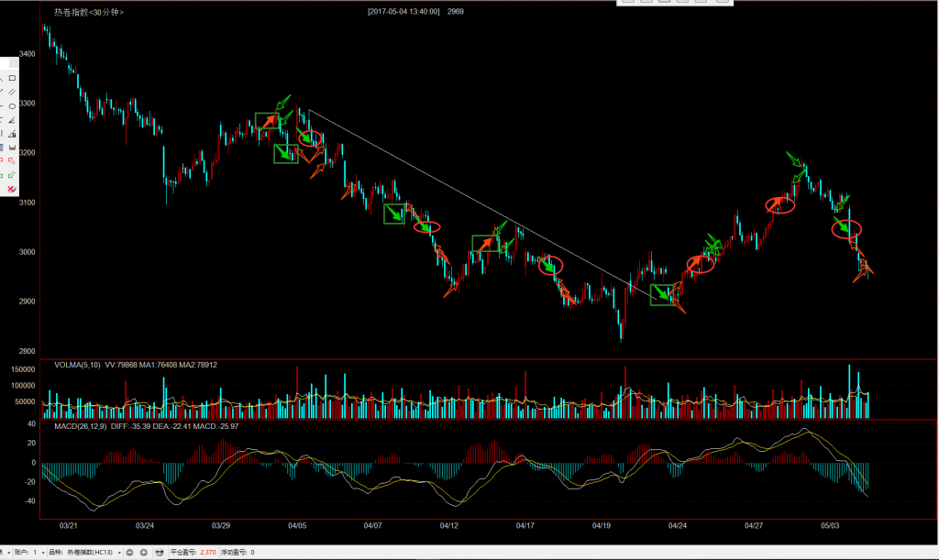Pick the green down-arrow marker tool
The image size is (939, 560).
tap(12, 174)
